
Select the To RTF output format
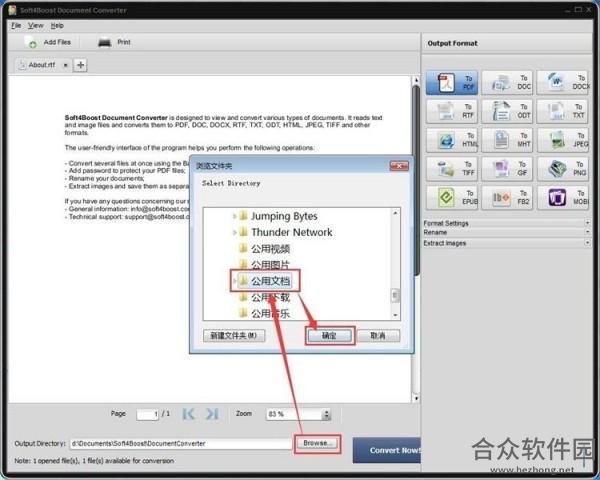tap(452, 111)
